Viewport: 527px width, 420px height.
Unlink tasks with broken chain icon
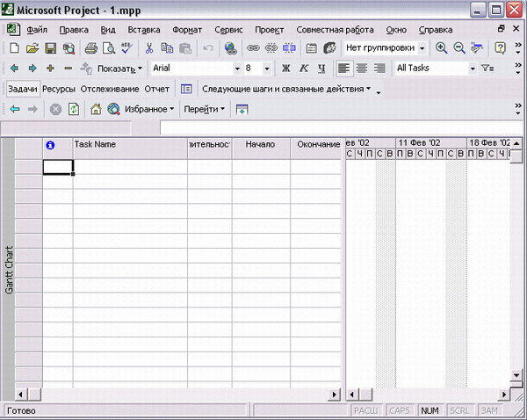pyautogui.click(x=271, y=48)
